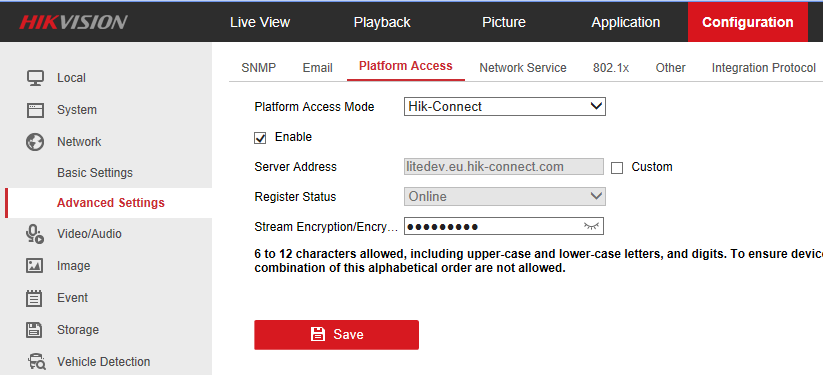Click the Save button
Viewport: 823px width, 375px height.
coord(336,335)
